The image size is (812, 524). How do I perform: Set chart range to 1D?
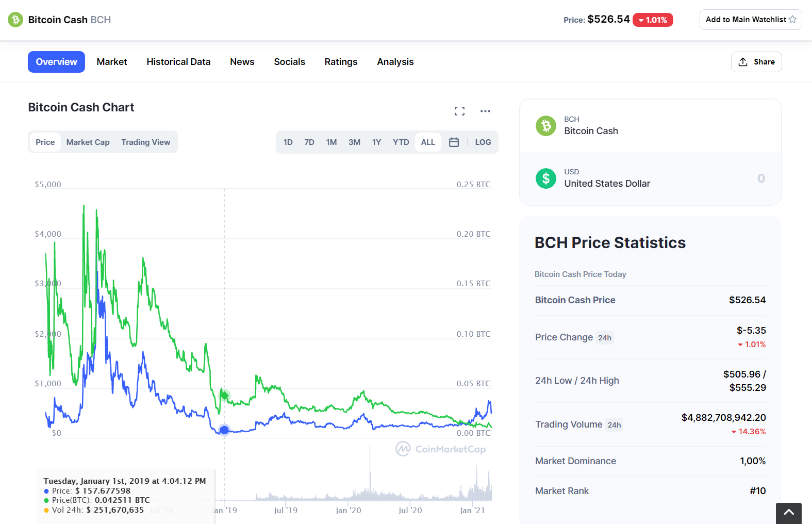288,142
